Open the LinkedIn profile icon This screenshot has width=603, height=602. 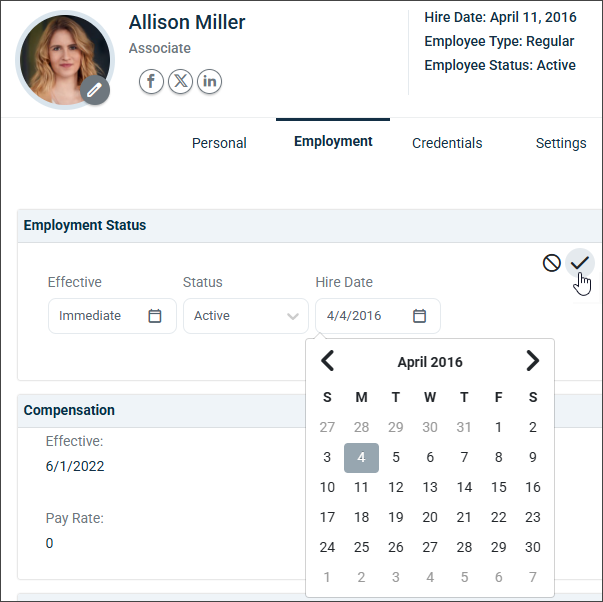210,81
